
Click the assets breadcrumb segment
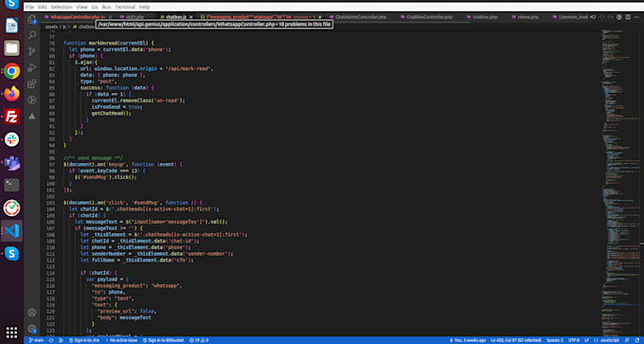51,27
